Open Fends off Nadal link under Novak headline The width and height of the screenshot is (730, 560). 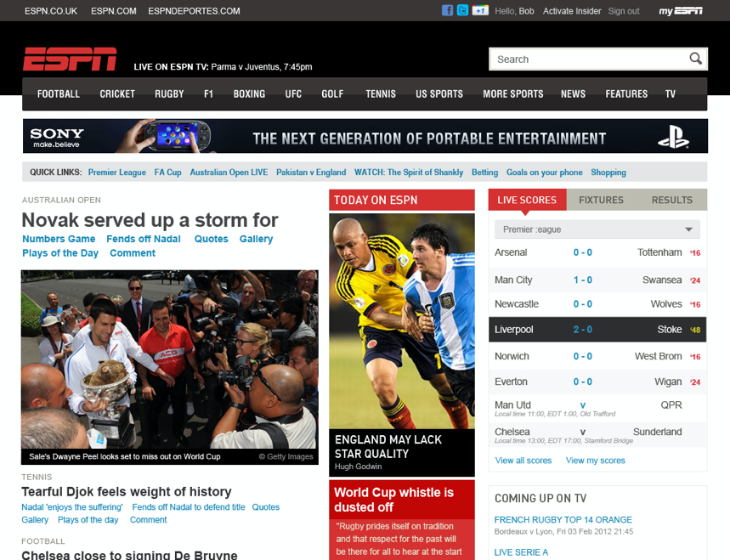(x=144, y=239)
